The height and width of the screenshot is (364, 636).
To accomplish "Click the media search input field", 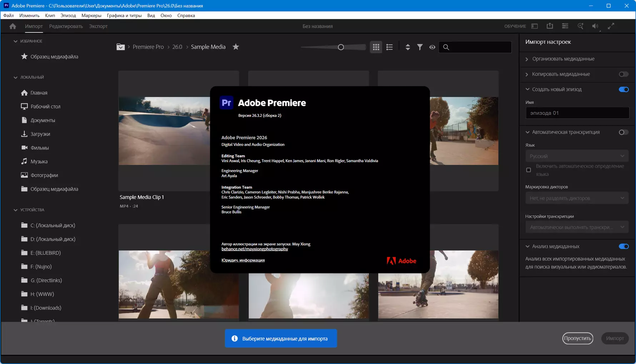I will click(475, 47).
